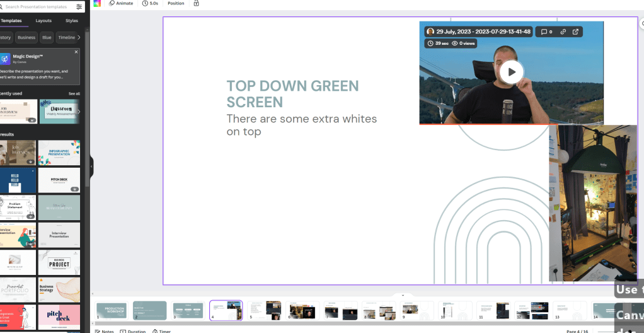Click See all for recently used
The height and width of the screenshot is (333, 644).
click(74, 94)
